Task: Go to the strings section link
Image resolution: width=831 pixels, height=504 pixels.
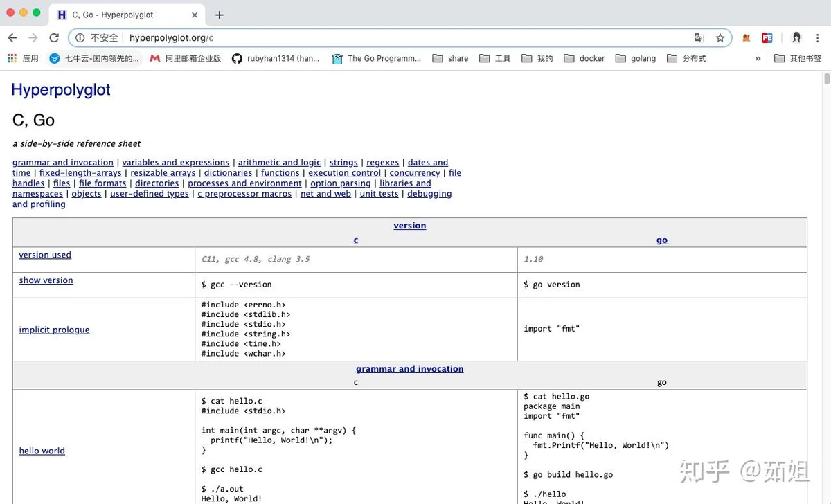Action: [343, 163]
